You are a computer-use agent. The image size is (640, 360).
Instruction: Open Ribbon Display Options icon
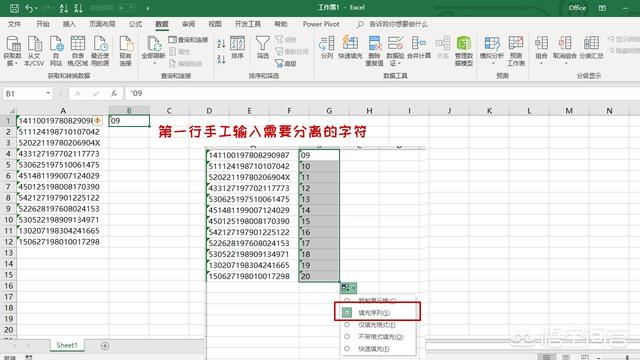pos(602,8)
